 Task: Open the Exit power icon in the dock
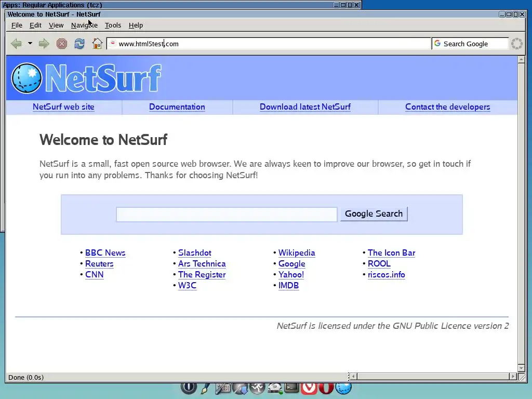tap(188, 388)
